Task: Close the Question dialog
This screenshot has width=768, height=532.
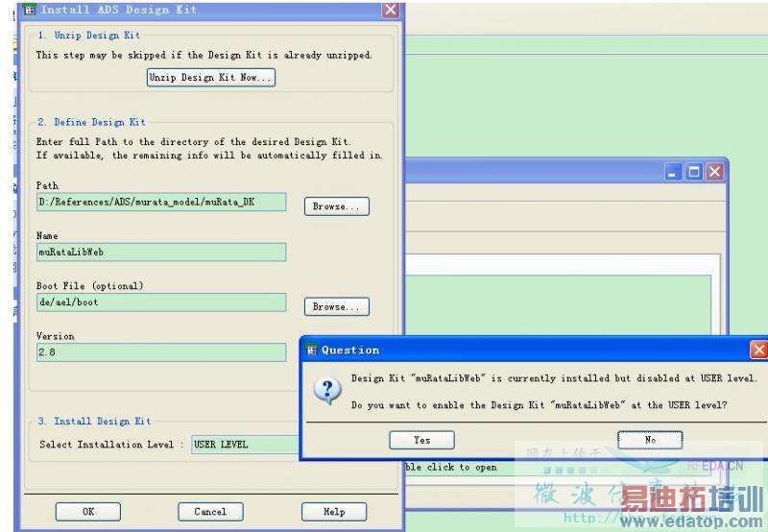Action: pos(758,350)
